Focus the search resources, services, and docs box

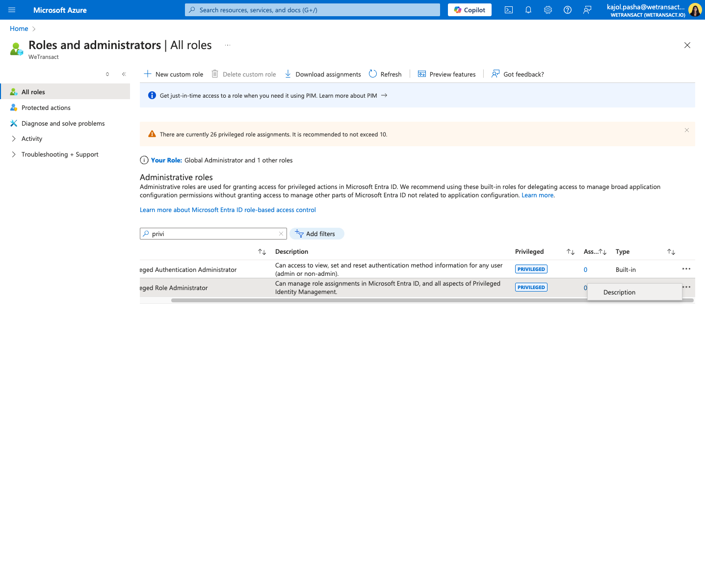(313, 10)
